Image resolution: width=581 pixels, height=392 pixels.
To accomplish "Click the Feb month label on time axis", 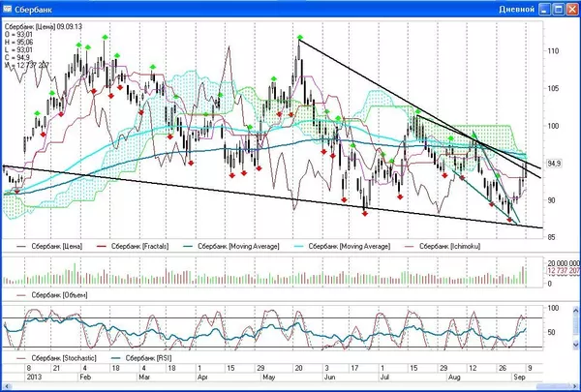I will pos(85,377).
